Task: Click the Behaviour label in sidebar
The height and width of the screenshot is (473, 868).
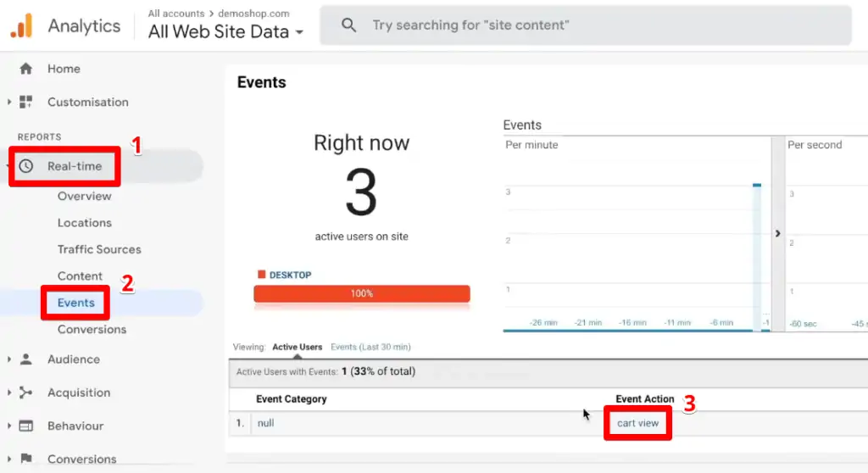Action: pos(75,426)
